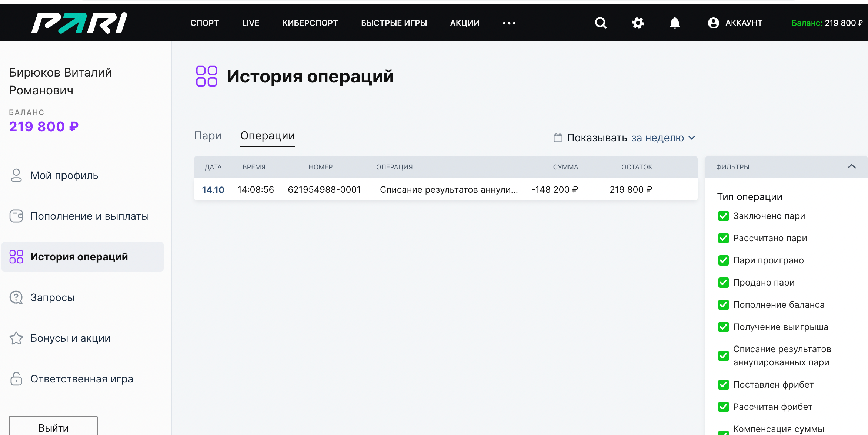Switch to the Пари tab
The image size is (868, 435).
pyautogui.click(x=208, y=136)
